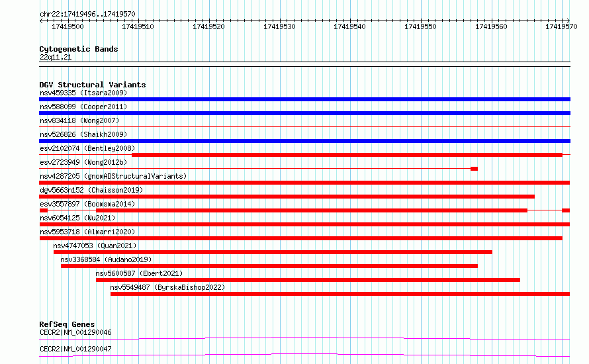Viewport: 589px width, 364px height.
Task: Click esv3557897's short rightmost red segment
Action: 566,210
